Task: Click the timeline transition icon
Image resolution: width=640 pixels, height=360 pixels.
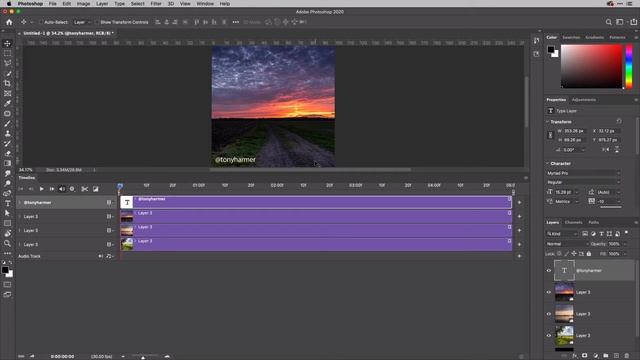Action: 96,189
